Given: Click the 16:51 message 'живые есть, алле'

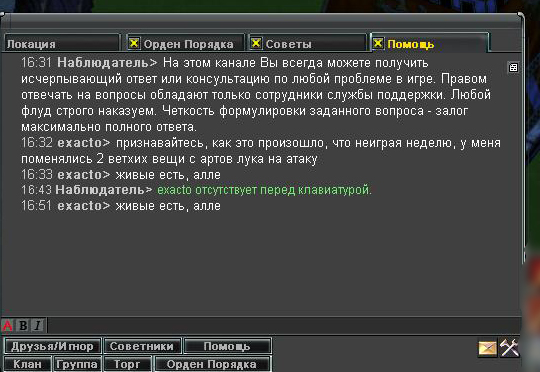Looking at the screenshot, I should point(168,206).
